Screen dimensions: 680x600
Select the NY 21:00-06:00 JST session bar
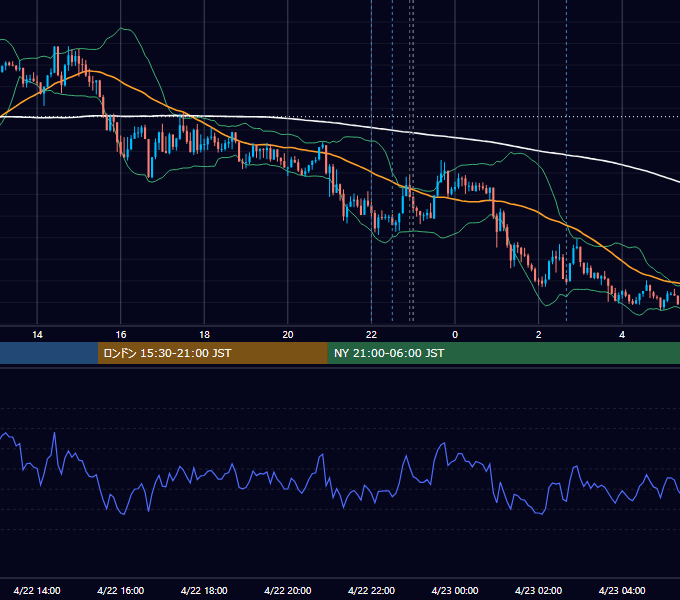503,353
